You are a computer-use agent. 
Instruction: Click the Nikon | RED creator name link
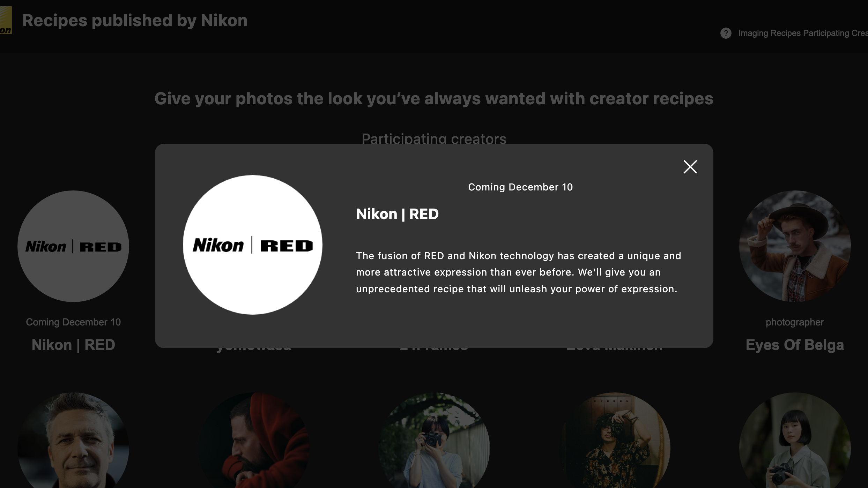point(73,345)
